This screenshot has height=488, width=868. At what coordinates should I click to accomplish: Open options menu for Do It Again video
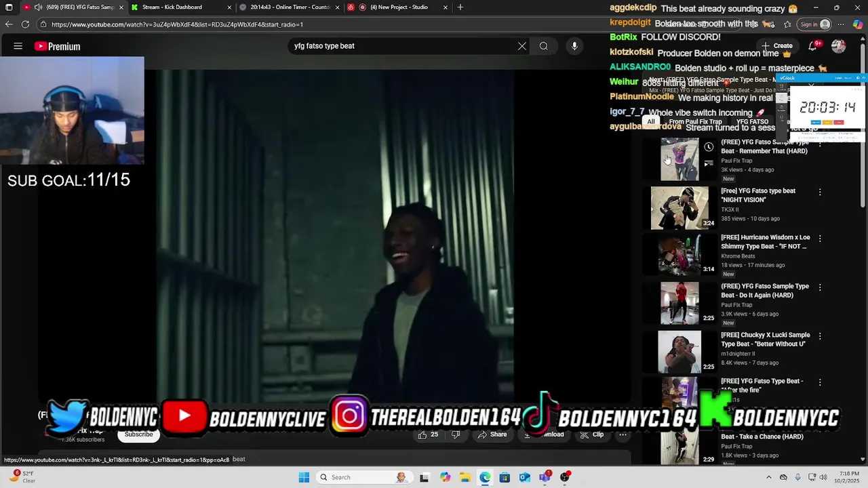(x=820, y=287)
